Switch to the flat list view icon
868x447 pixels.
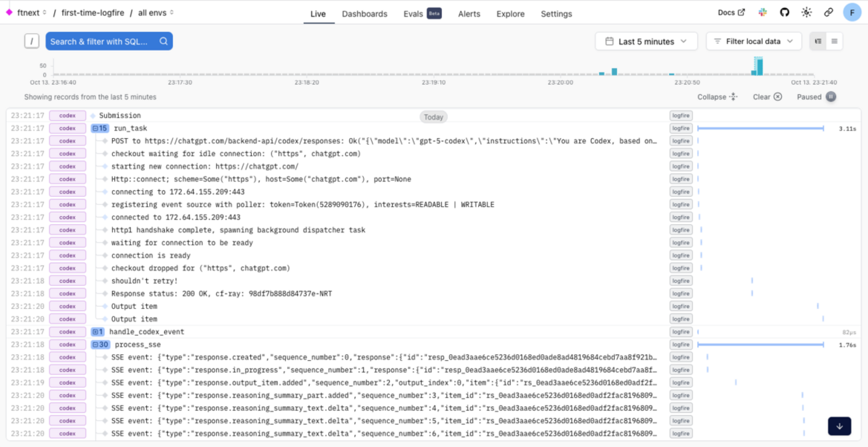tap(834, 41)
